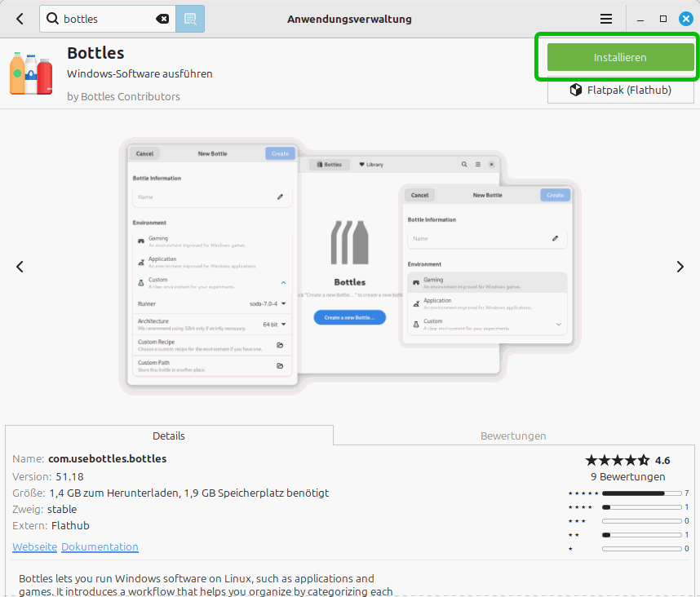Show the previous screenshot
The image size is (700, 597).
20,267
